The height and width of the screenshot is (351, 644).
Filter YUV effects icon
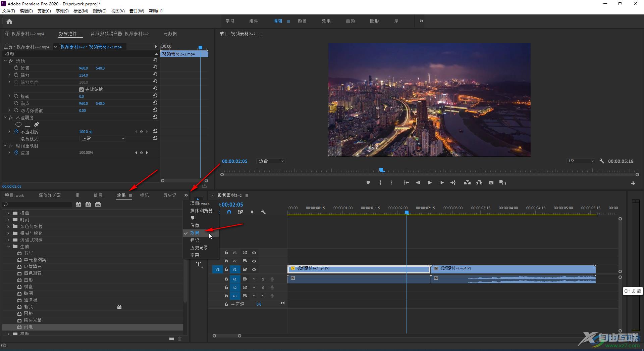tap(98, 205)
